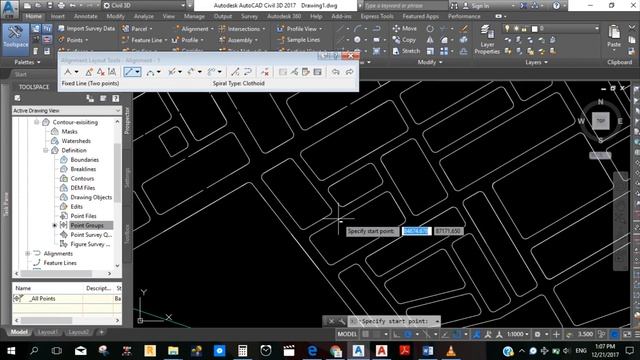Open the Active Drawing View dropdown

(x=67, y=111)
